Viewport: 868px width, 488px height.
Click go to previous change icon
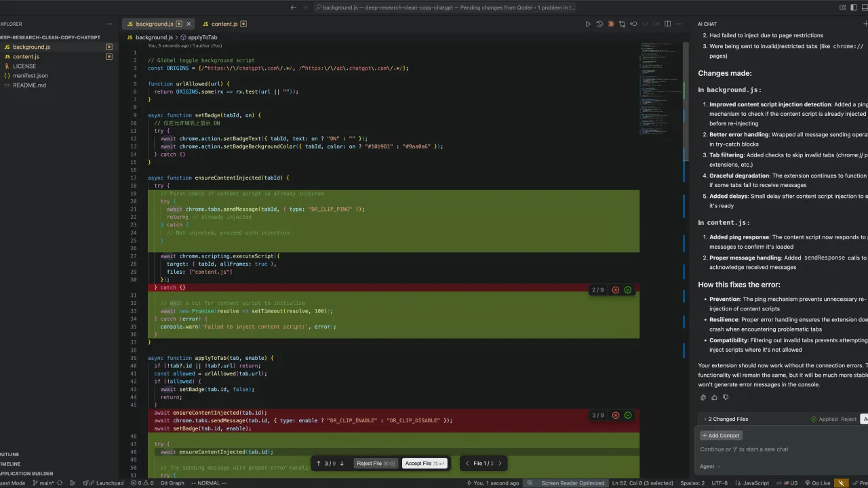click(x=633, y=24)
